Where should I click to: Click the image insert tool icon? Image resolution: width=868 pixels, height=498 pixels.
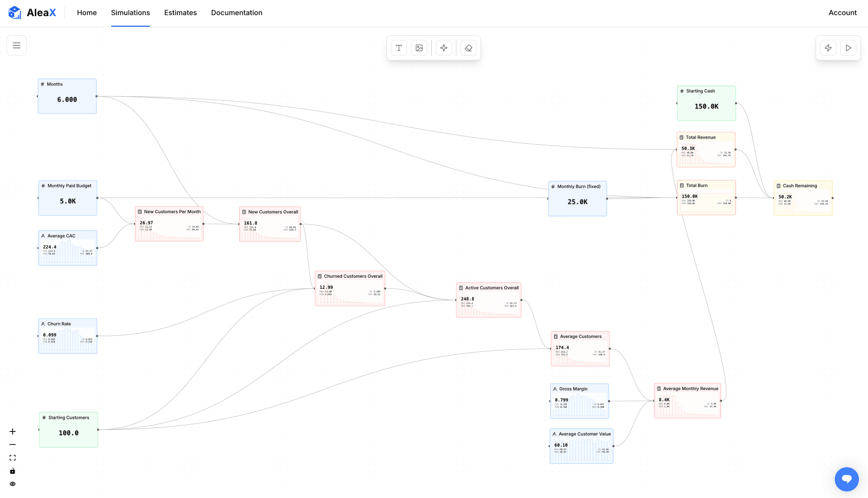click(419, 48)
